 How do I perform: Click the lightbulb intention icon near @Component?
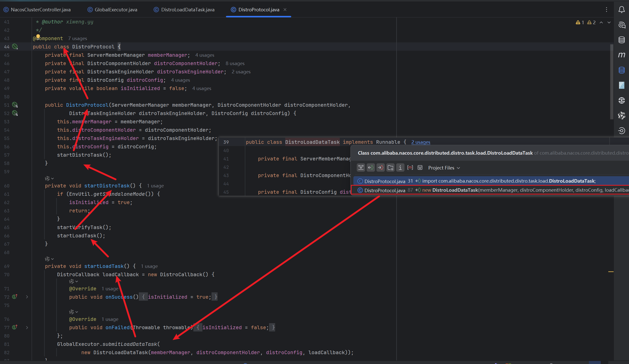point(38,36)
